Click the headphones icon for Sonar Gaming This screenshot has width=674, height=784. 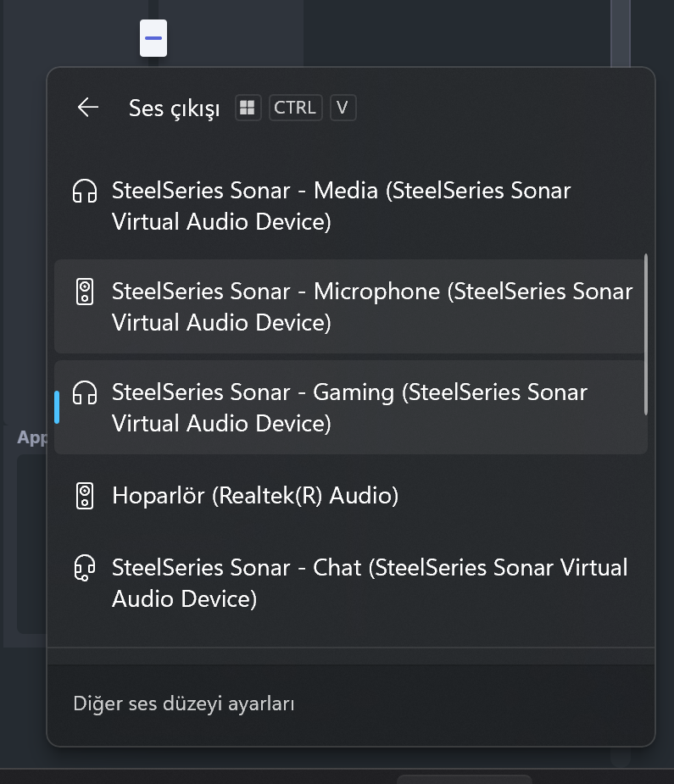(85, 392)
